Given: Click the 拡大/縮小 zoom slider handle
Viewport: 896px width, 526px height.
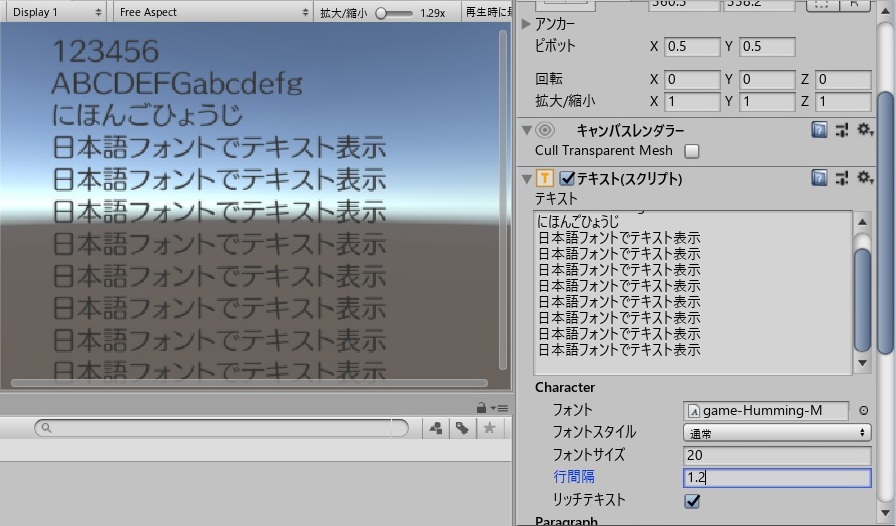Looking at the screenshot, I should 381,13.
